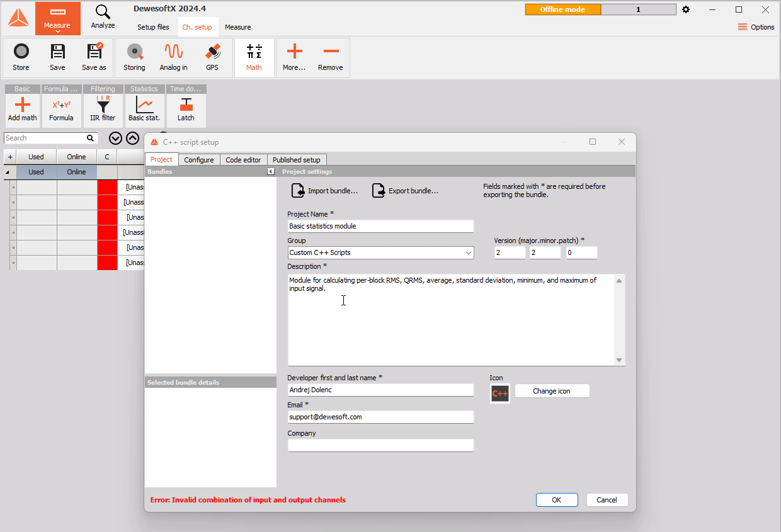Open Ch. setup tab
Viewport: 781px width, 532px height.
coord(197,27)
